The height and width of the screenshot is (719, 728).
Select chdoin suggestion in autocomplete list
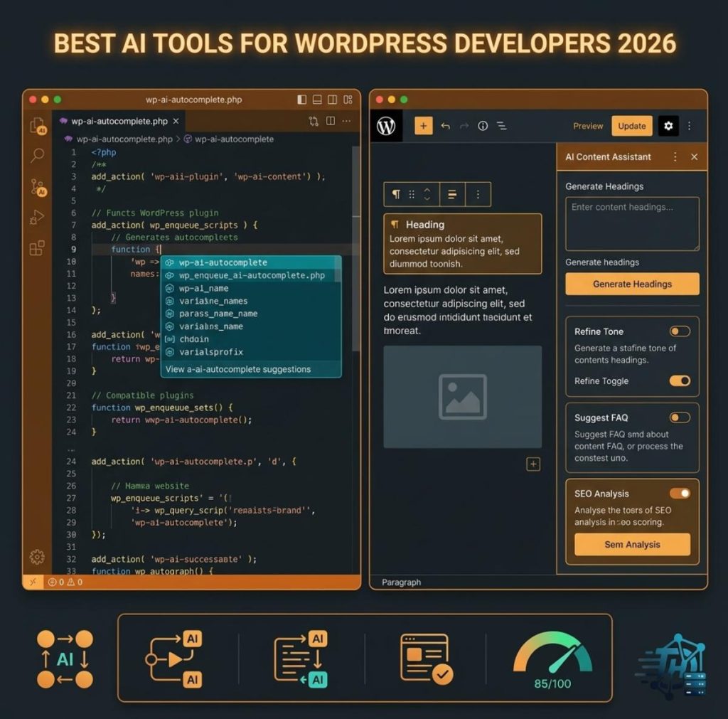click(x=250, y=339)
